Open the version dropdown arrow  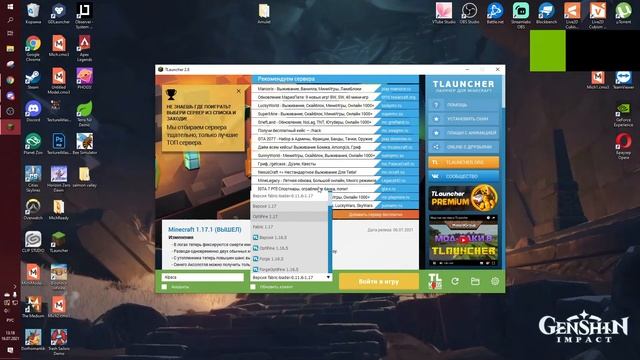pyautogui.click(x=328, y=277)
